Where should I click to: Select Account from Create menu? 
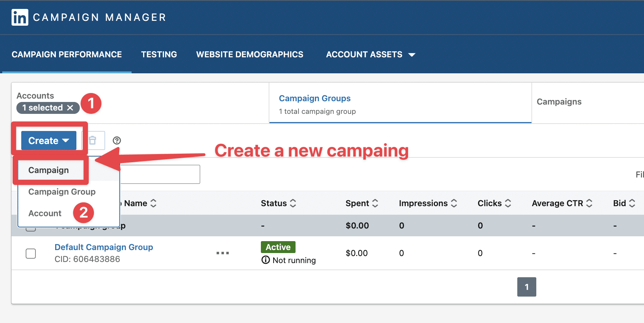[x=45, y=213]
